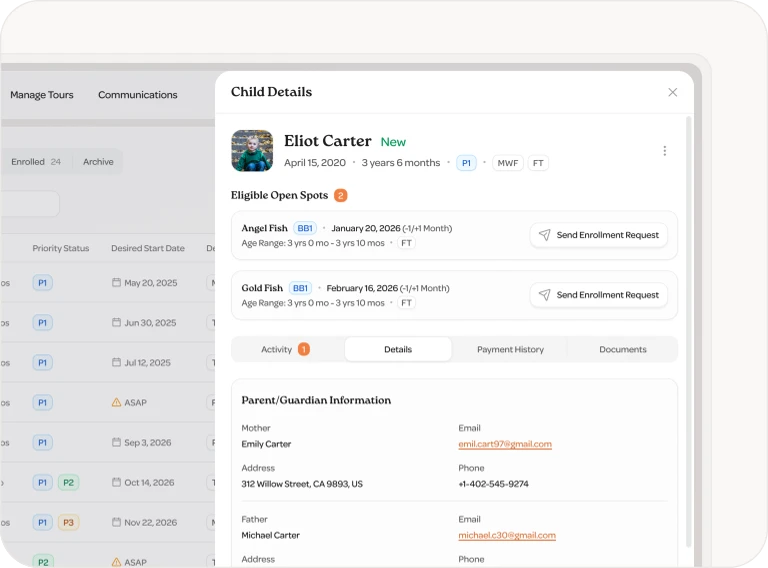Image resolution: width=768 pixels, height=568 pixels.
Task: Click the FT tag in Angel Fish age range
Action: 406,243
